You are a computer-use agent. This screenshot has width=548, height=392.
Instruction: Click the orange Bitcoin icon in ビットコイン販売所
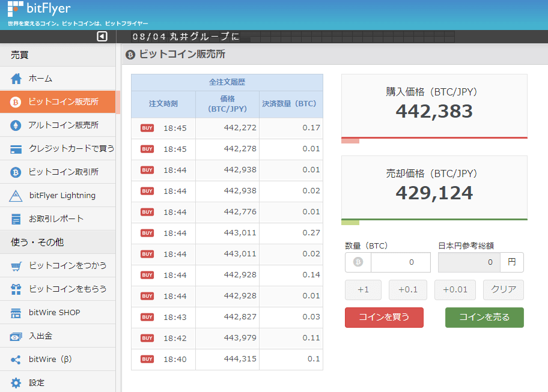[x=16, y=102]
